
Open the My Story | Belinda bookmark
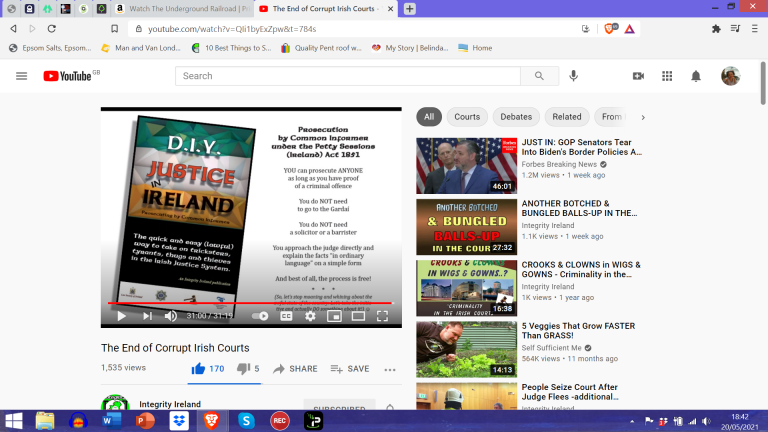[410, 48]
